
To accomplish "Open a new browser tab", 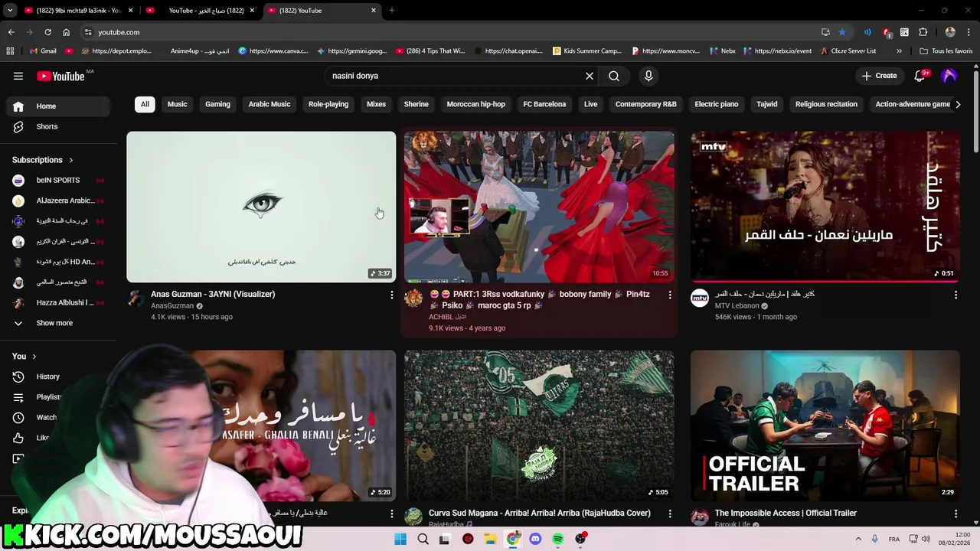I will 392,11.
